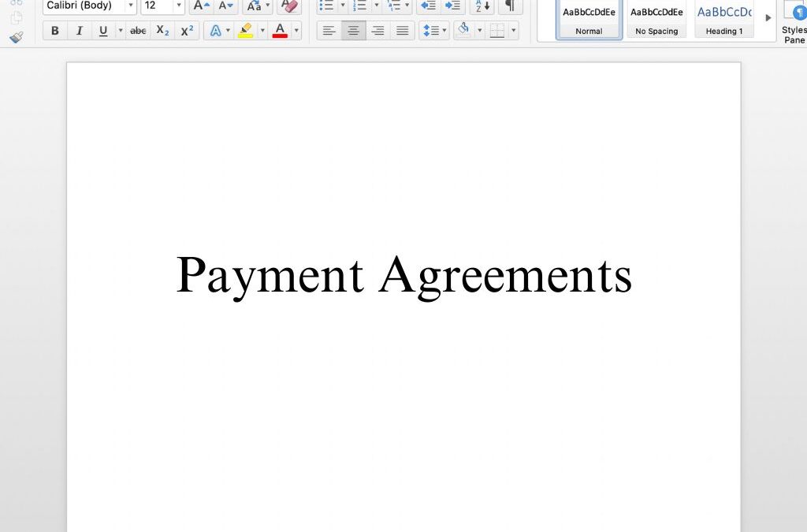This screenshot has width=807, height=532.
Task: Toggle italic formatting
Action: pos(79,31)
